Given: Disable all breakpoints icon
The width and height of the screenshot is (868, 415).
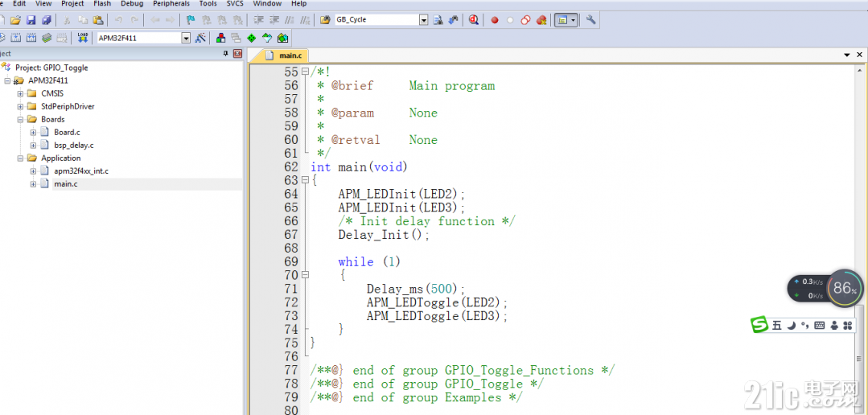Looking at the screenshot, I should 525,20.
